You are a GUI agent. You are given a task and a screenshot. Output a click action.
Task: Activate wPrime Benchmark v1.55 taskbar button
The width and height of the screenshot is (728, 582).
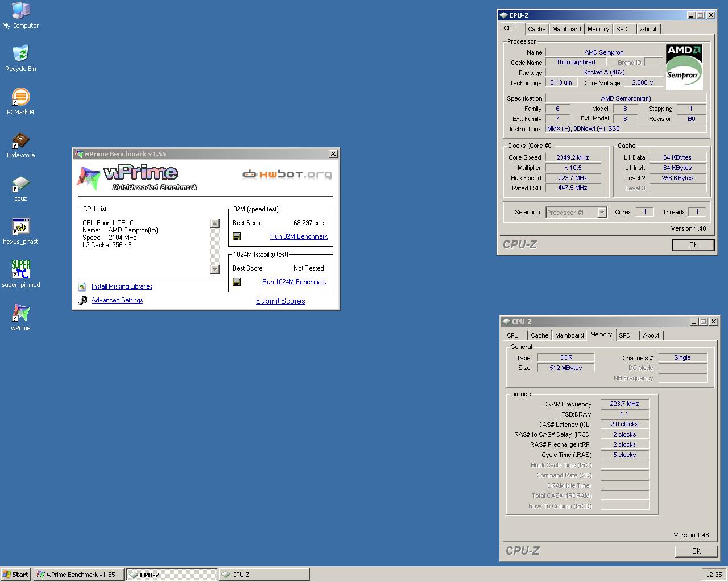(x=78, y=575)
